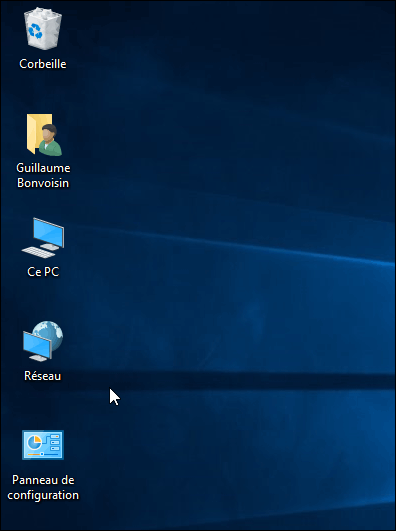
Task: Click the "Réseau" label text
Action: (43, 376)
